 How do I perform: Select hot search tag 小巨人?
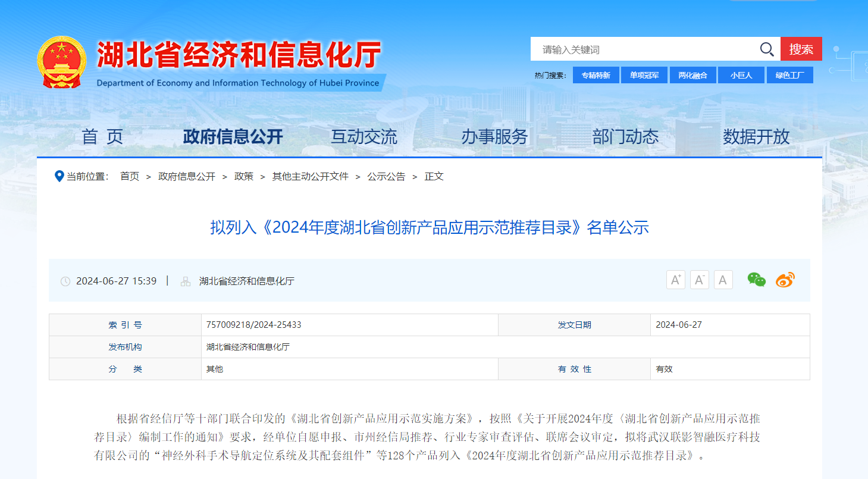pos(741,76)
